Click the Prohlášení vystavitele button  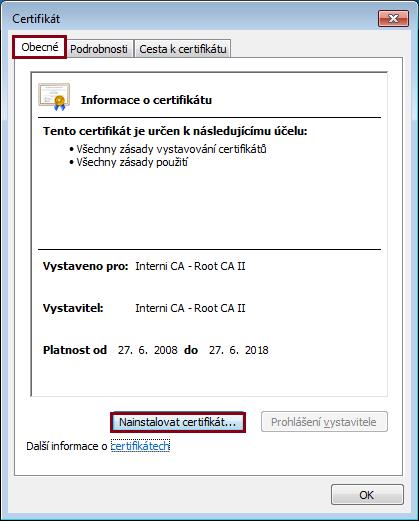click(x=324, y=422)
